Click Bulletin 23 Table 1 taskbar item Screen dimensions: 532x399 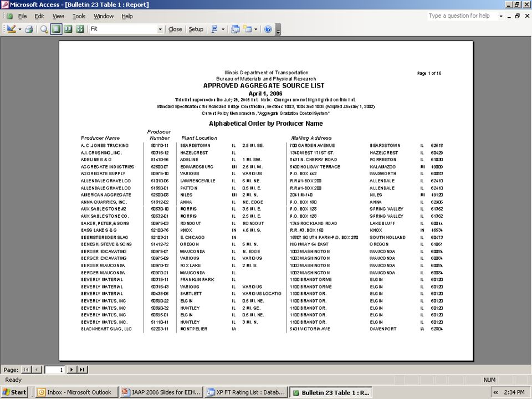click(x=331, y=392)
